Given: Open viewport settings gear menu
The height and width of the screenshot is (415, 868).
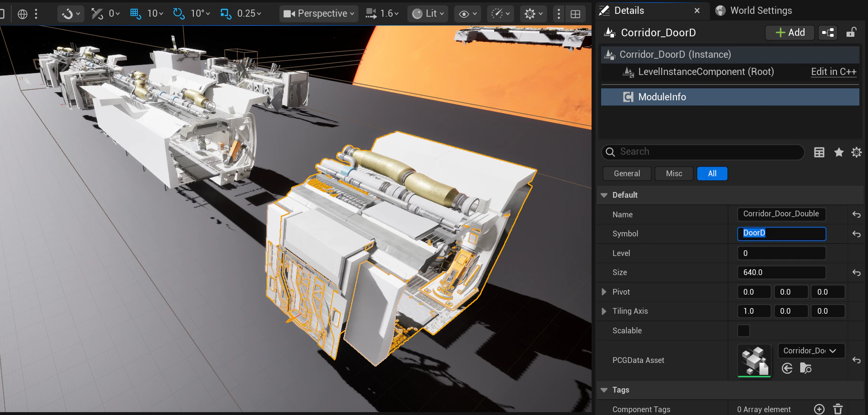Looking at the screenshot, I should [533, 14].
